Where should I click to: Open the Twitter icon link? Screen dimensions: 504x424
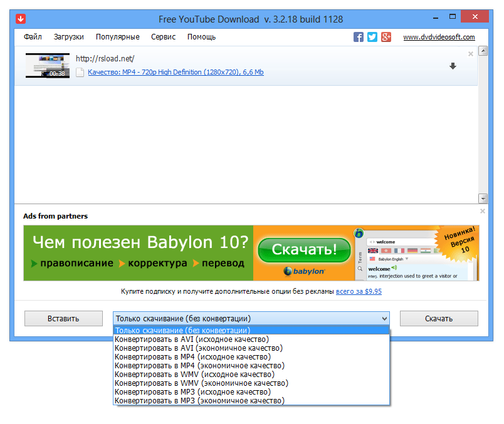(x=372, y=37)
